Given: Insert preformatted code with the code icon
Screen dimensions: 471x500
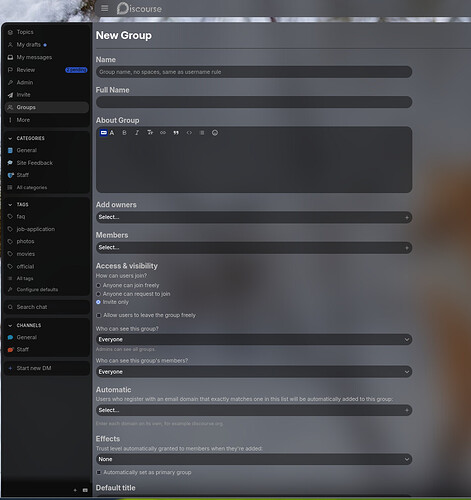Looking at the screenshot, I should (x=189, y=133).
